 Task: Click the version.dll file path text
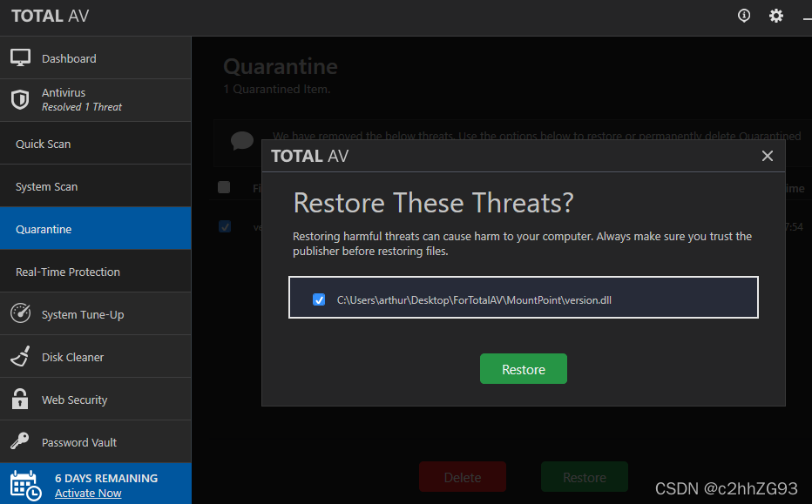tap(474, 300)
